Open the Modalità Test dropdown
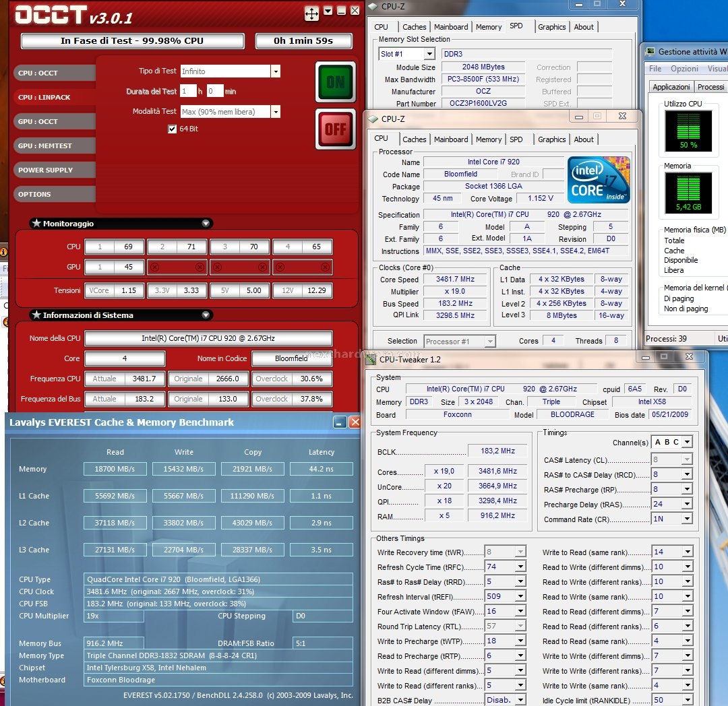The height and width of the screenshot is (706, 728). pyautogui.click(x=276, y=111)
